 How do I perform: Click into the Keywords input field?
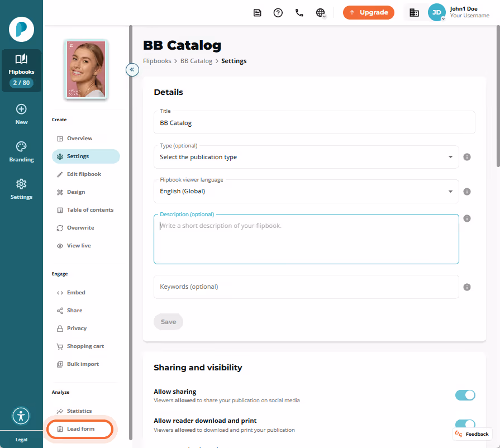click(306, 287)
